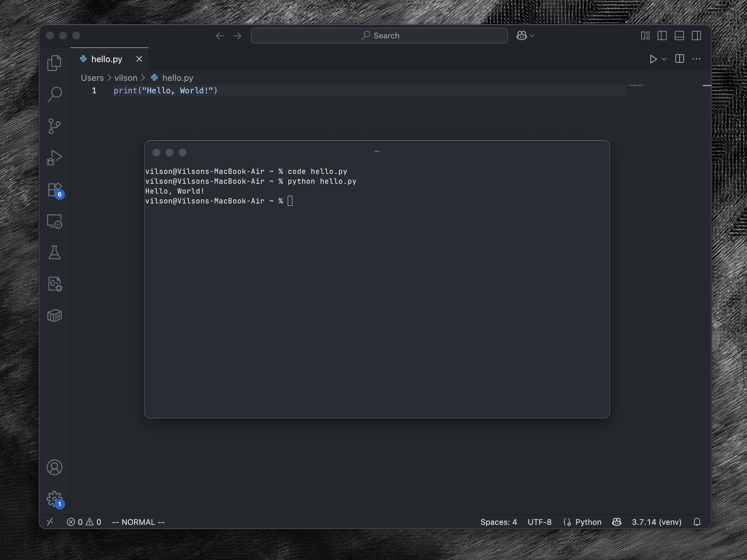Click the vilson breadcrumb folder
The height and width of the screenshot is (560, 747).
[x=125, y=78]
